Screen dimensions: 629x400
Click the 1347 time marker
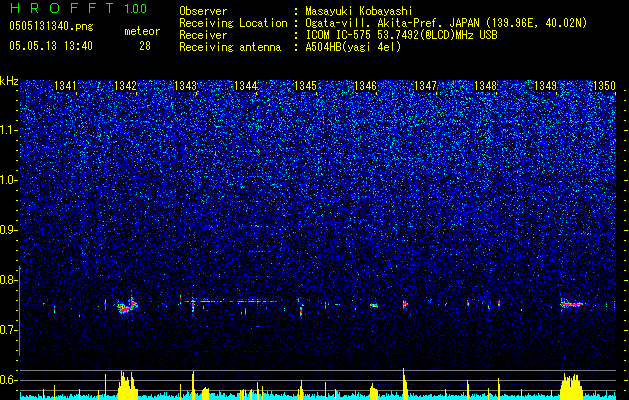click(x=425, y=86)
